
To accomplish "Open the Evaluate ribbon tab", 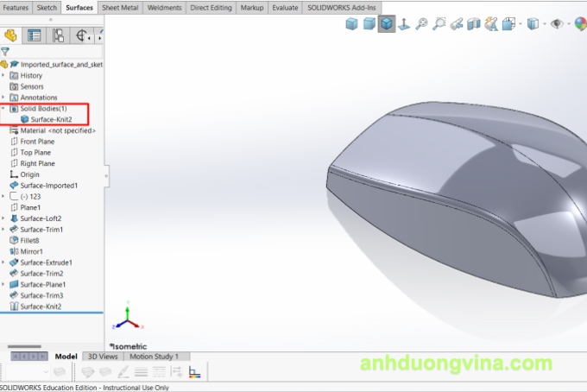I will (x=283, y=7).
